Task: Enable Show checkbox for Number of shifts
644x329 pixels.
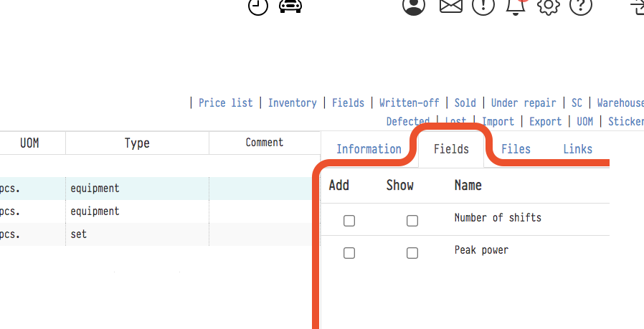Action: click(412, 221)
